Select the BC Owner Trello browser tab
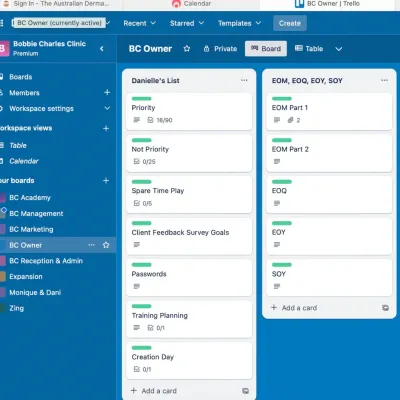 pyautogui.click(x=328, y=4)
